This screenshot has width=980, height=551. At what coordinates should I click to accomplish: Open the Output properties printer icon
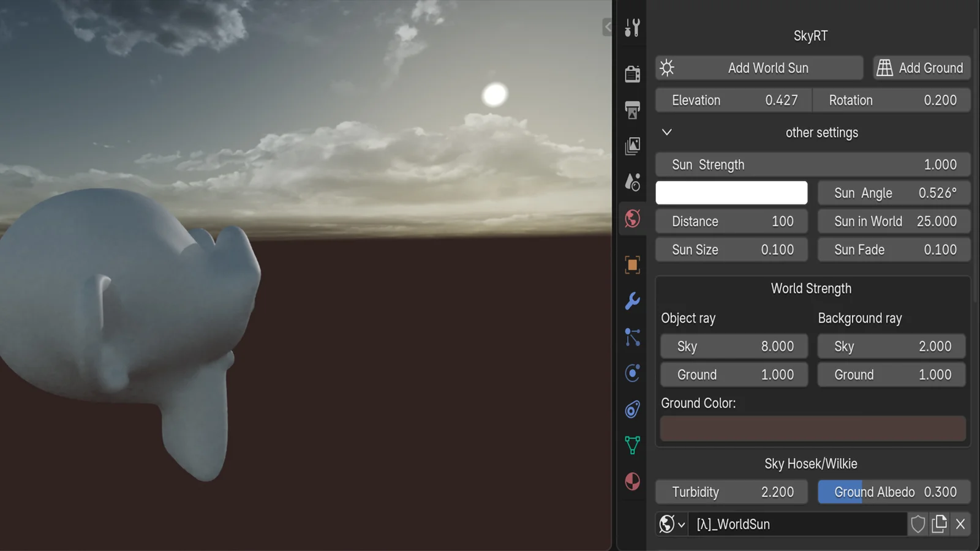pyautogui.click(x=632, y=109)
